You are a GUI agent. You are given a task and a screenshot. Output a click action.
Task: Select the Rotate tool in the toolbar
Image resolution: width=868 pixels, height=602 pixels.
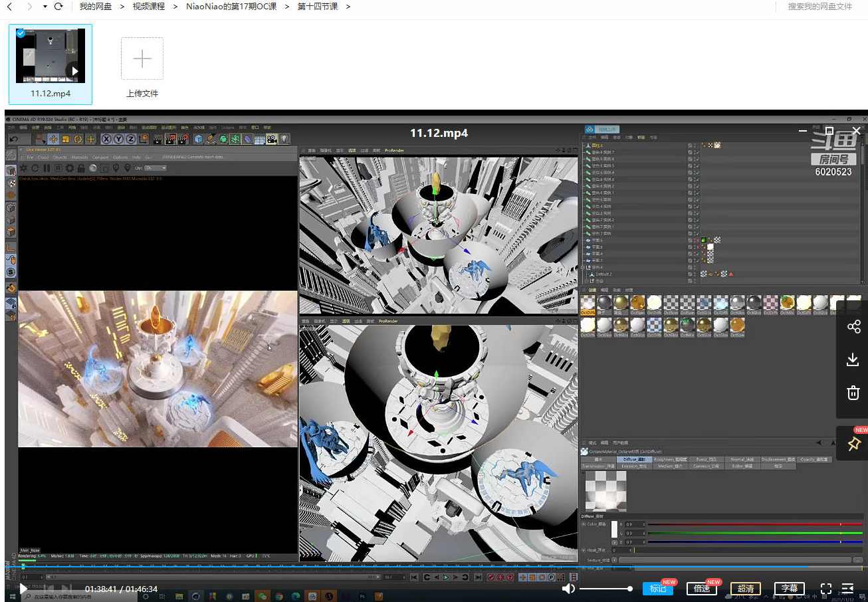point(78,140)
